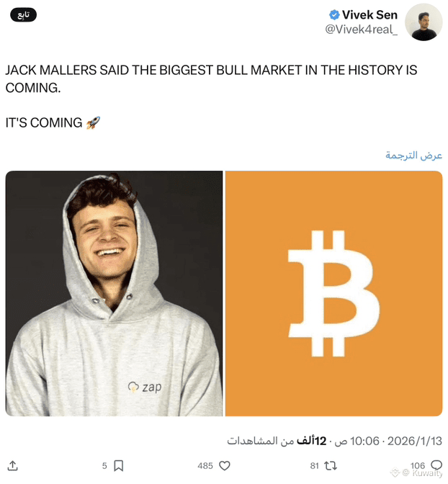Retweet using the repost arrows icon
The width and height of the screenshot is (448, 484).
click(x=331, y=466)
